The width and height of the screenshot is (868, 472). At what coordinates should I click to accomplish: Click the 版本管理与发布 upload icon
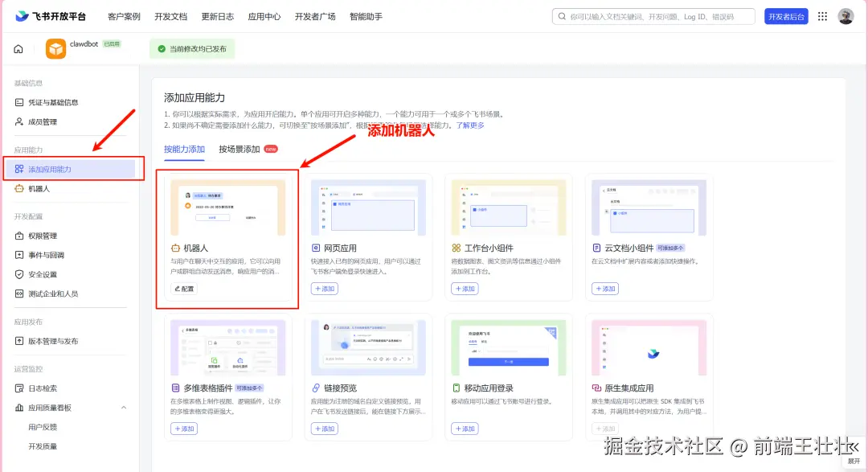[19, 341]
